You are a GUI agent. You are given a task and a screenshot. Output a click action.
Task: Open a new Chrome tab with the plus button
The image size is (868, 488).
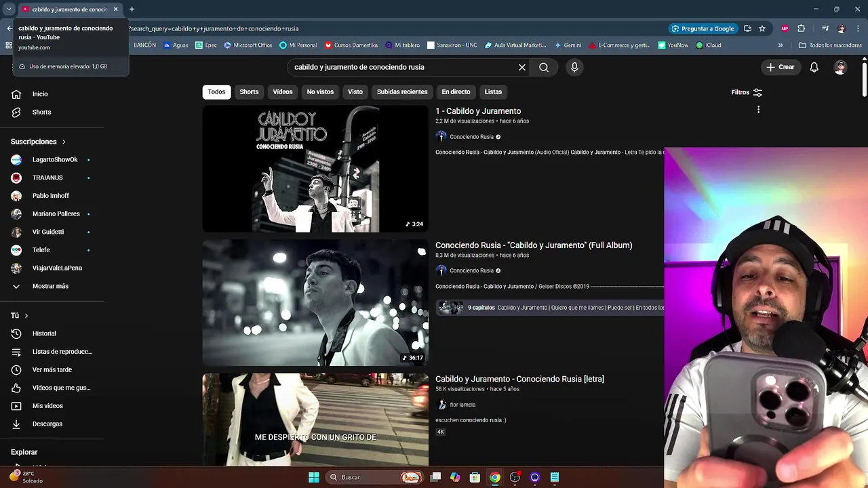132,9
